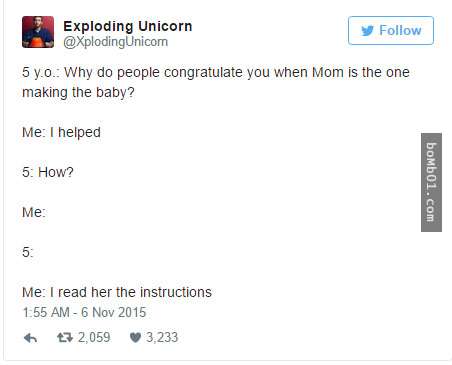
Task: Follow the Exploding Unicorn account
Action: point(391,30)
